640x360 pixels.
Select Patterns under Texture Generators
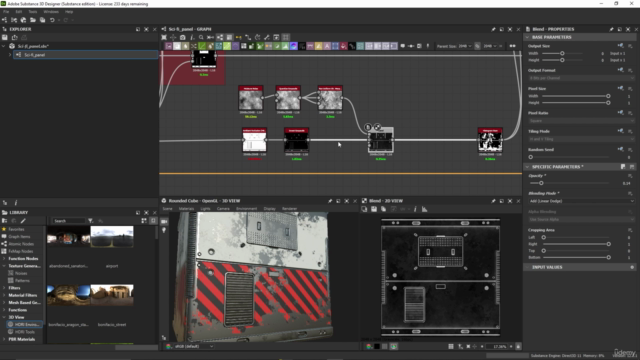pyautogui.click(x=22, y=281)
